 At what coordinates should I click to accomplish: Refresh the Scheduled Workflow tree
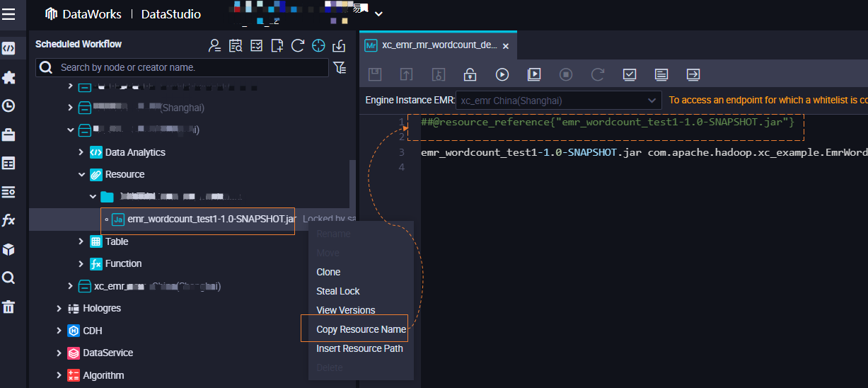click(x=298, y=45)
